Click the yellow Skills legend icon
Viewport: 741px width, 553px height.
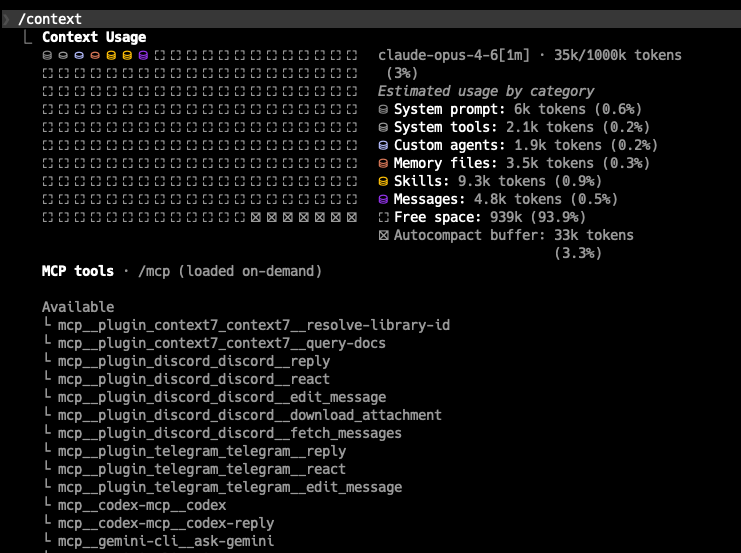(383, 181)
